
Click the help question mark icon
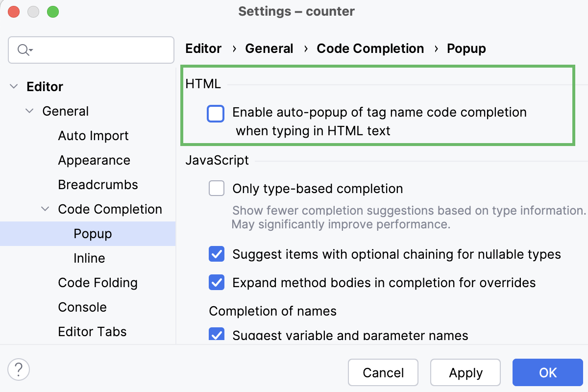(19, 369)
